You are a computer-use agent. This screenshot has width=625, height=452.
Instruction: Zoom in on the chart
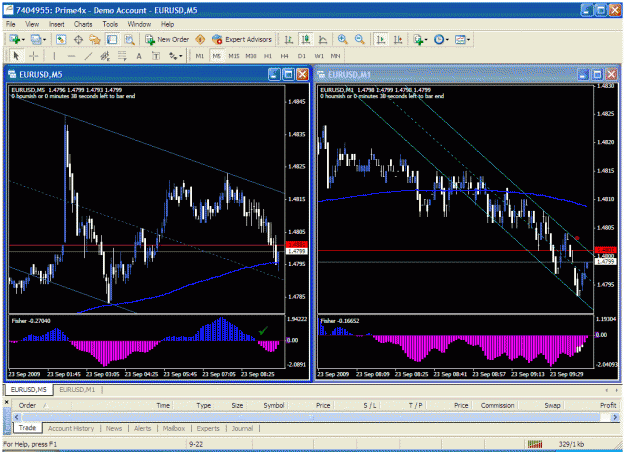342,39
